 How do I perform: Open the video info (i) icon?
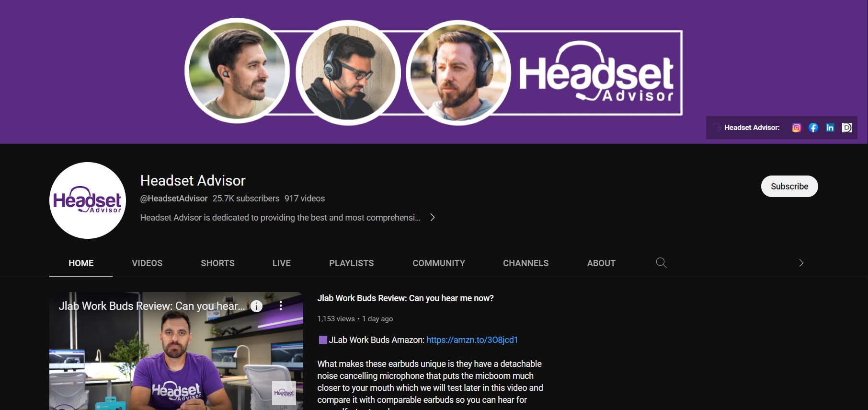[x=257, y=306]
